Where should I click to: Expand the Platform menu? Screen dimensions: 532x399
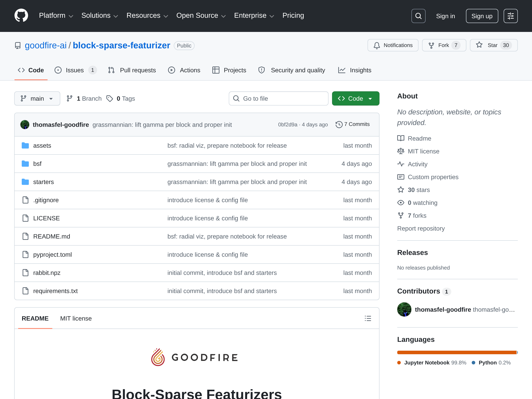pos(56,16)
